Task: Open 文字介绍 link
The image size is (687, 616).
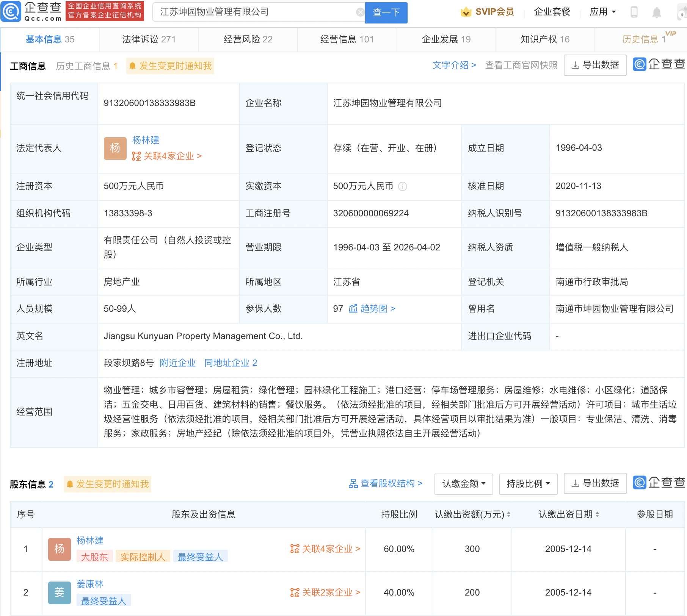Action: (x=454, y=65)
